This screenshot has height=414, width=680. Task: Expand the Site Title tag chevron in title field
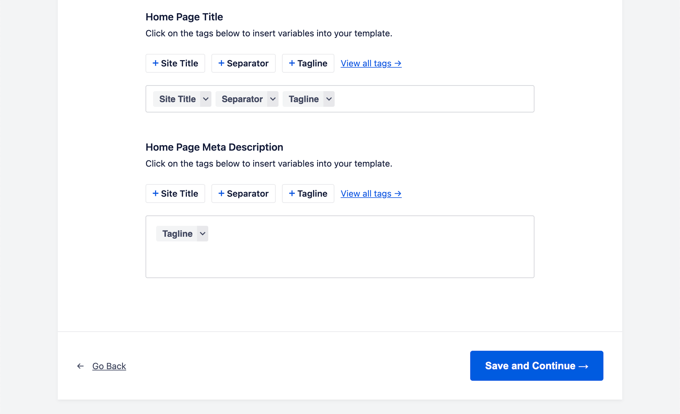point(205,99)
